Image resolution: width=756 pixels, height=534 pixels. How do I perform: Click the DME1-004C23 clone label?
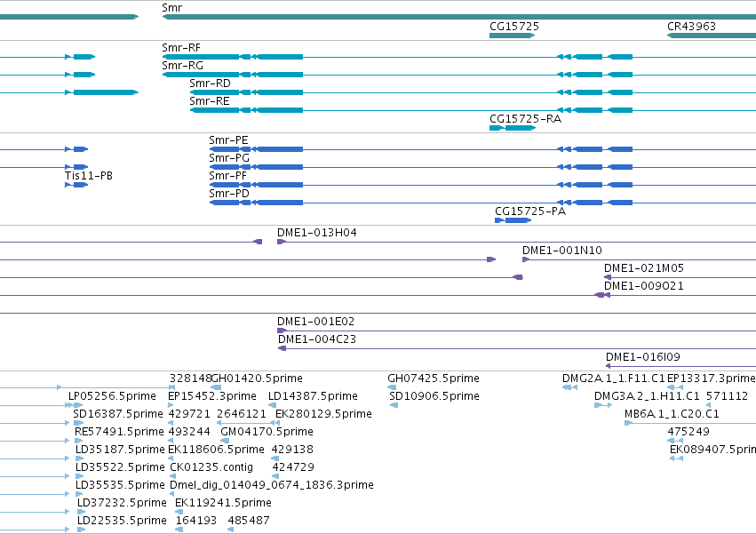click(317, 339)
